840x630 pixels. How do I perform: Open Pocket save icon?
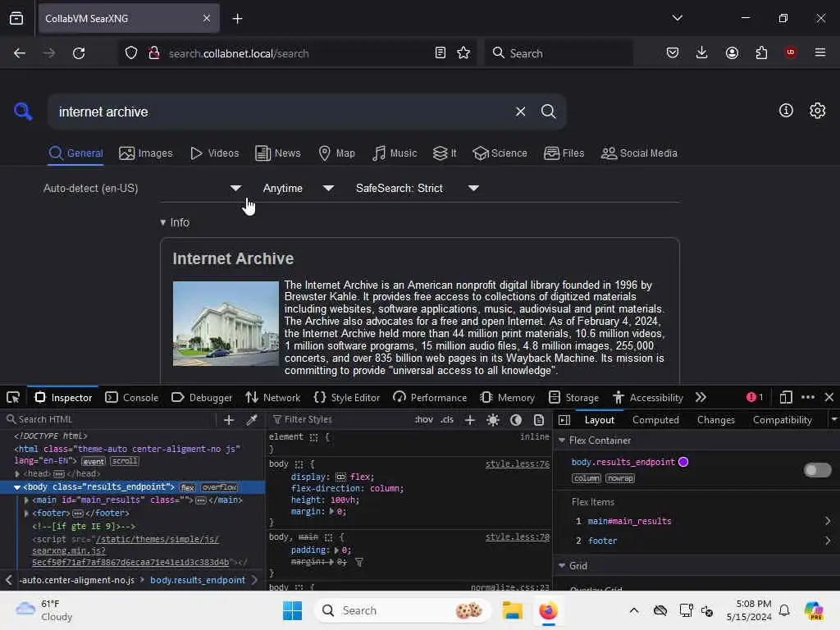673,52
